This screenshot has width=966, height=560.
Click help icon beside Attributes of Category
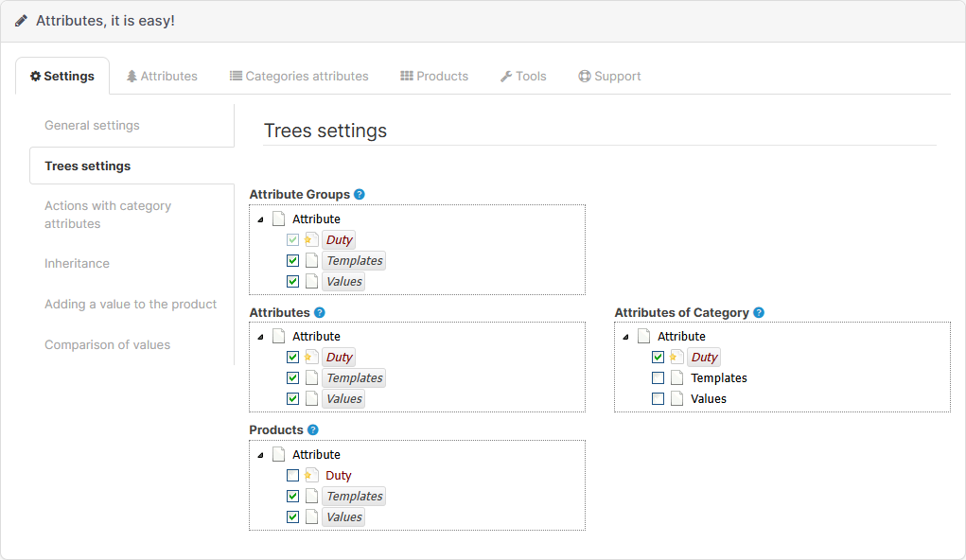[x=758, y=313]
